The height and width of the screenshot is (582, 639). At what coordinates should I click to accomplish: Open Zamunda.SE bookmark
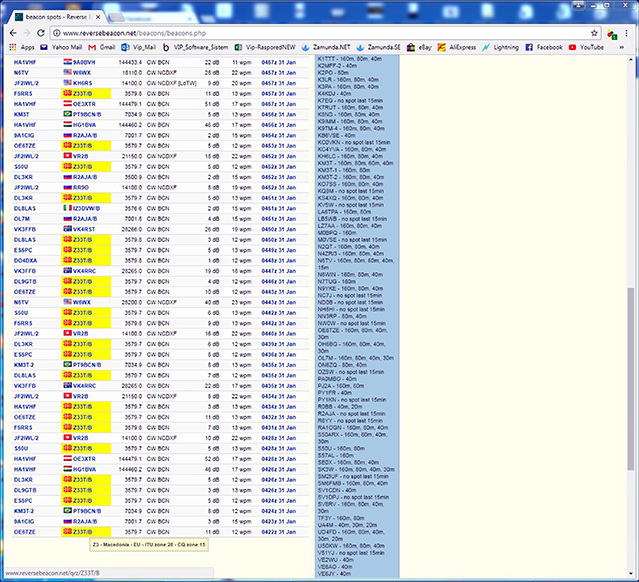click(x=378, y=47)
